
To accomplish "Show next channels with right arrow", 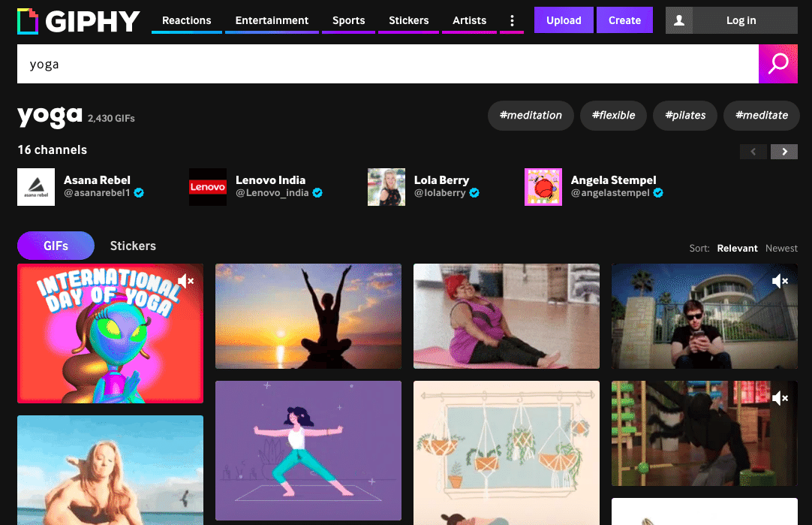I will click(x=784, y=151).
